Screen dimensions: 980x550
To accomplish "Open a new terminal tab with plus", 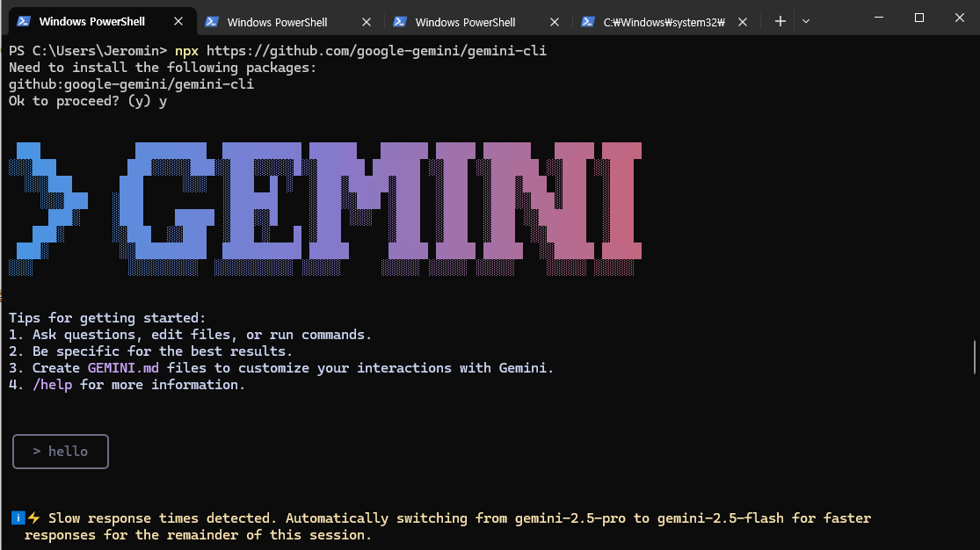I will click(780, 21).
